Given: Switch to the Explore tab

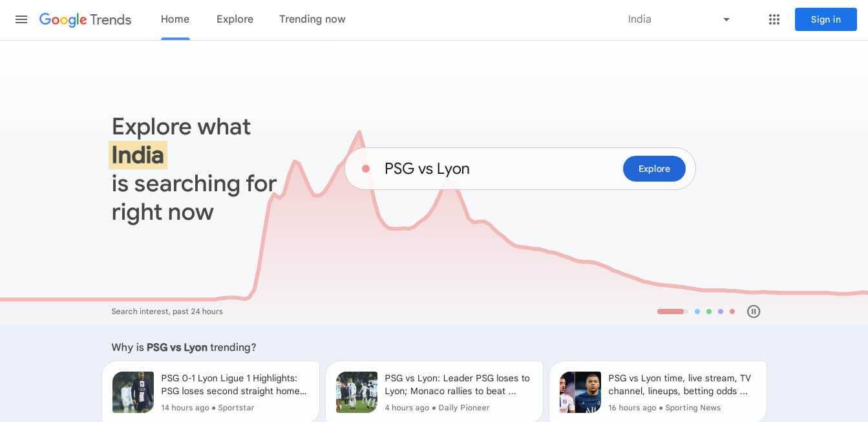Looking at the screenshot, I should coord(235,19).
